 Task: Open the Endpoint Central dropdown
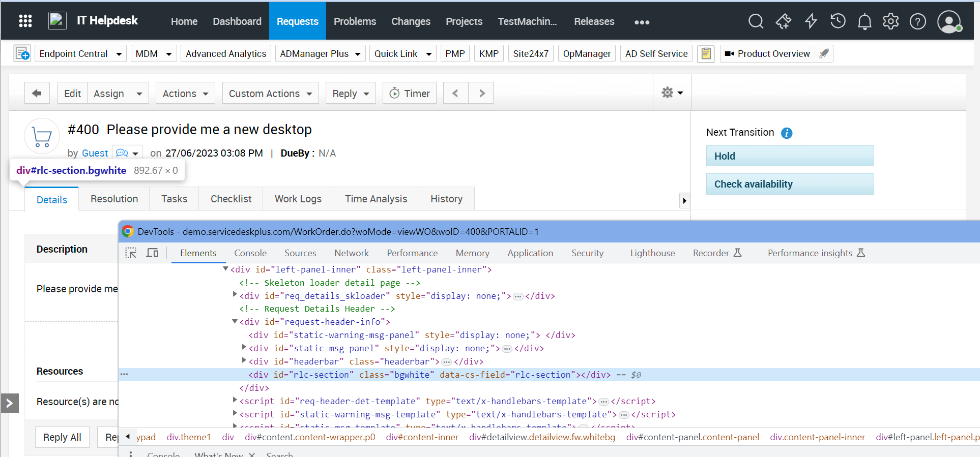point(81,53)
